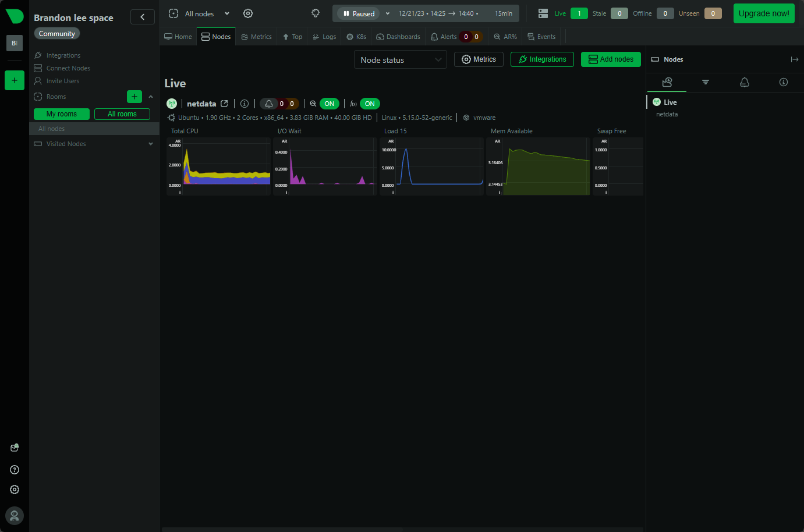Screen dimensions: 804x532
Task: Click the Upgrade now! button
Action: coord(764,13)
